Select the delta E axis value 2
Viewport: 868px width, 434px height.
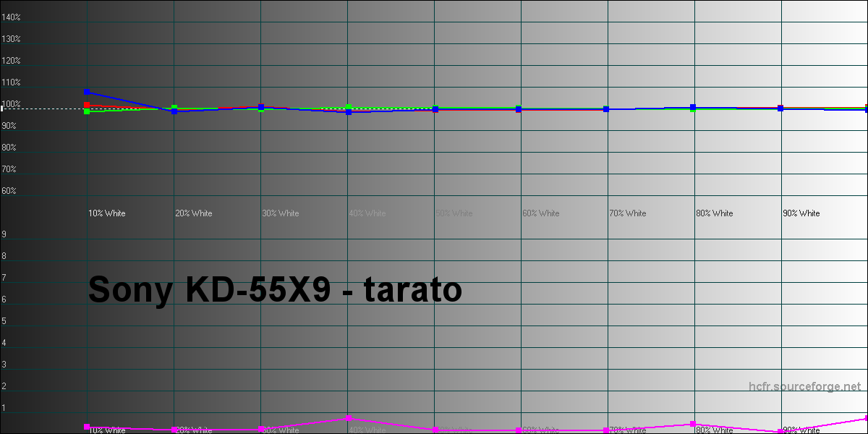(x=4, y=386)
